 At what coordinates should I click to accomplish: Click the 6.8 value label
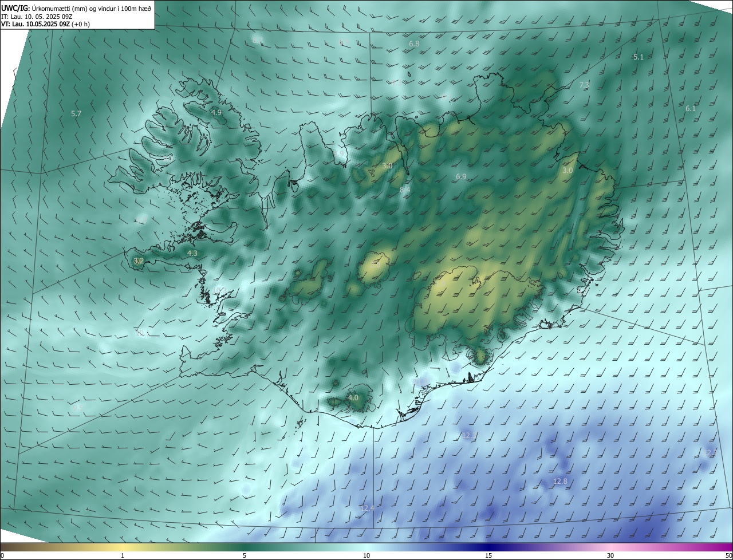pyautogui.click(x=414, y=44)
